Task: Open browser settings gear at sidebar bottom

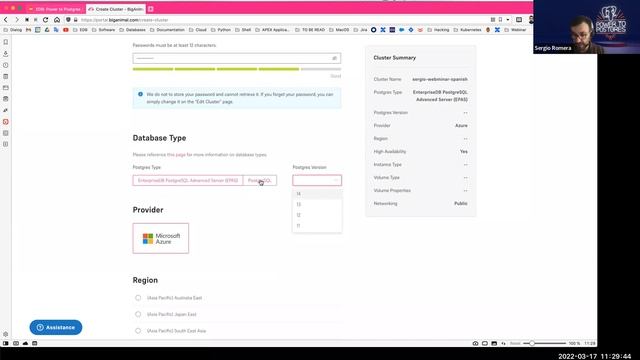Action: click(x=6, y=334)
